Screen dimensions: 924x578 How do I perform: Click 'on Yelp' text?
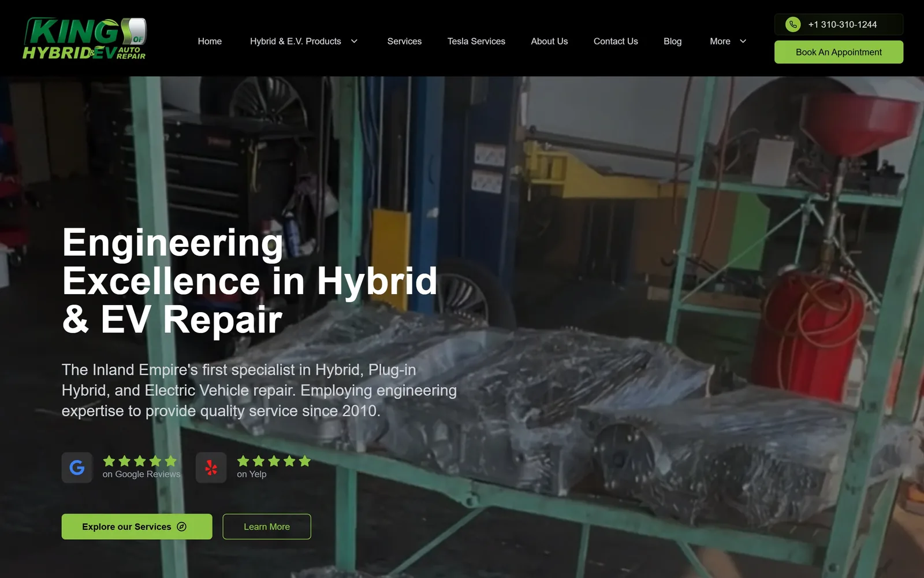click(252, 474)
